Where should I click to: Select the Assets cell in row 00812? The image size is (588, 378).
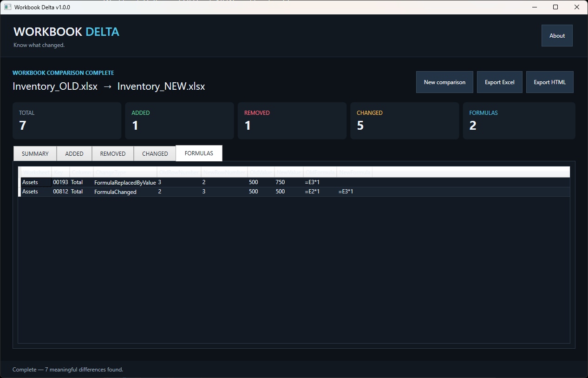tap(36, 192)
